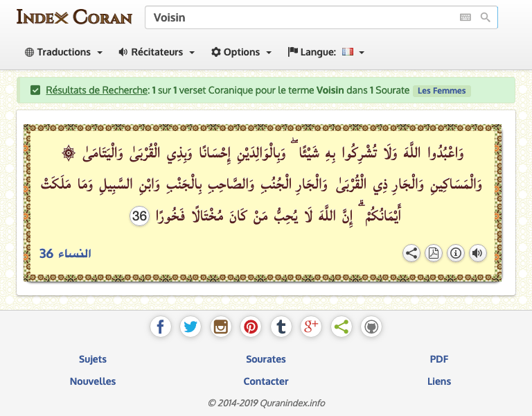This screenshot has height=416, width=532.
Task: Open the Langue selector dropdown
Action: point(326,52)
